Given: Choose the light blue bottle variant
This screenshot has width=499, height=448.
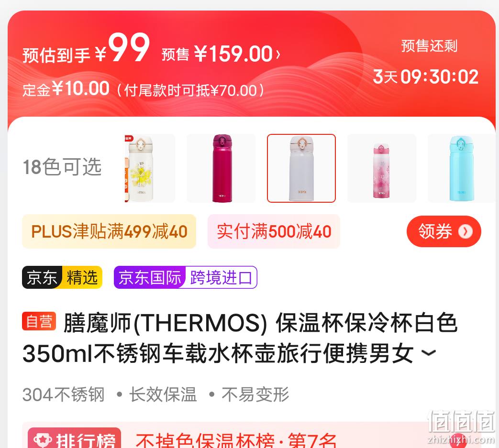Looking at the screenshot, I should pos(462,168).
